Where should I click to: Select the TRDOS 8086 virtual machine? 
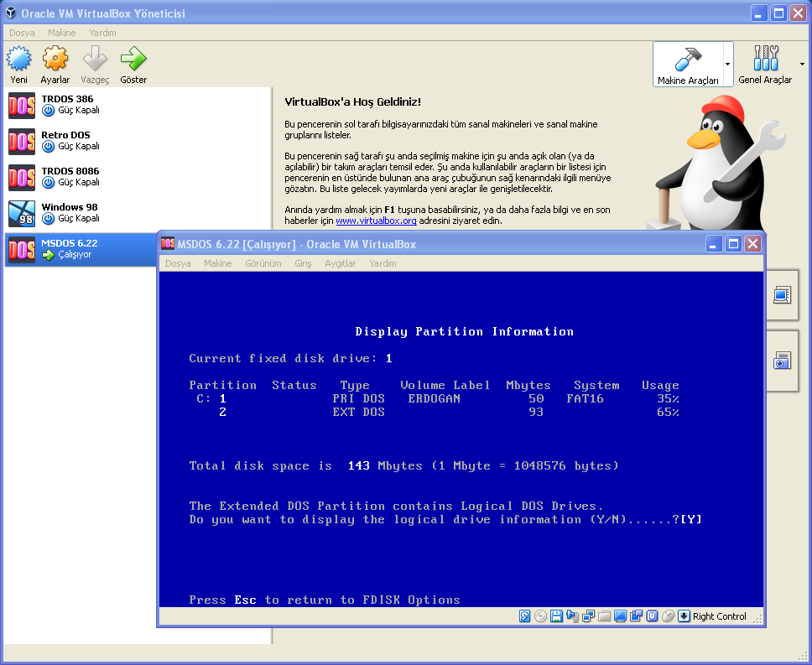pos(138,178)
